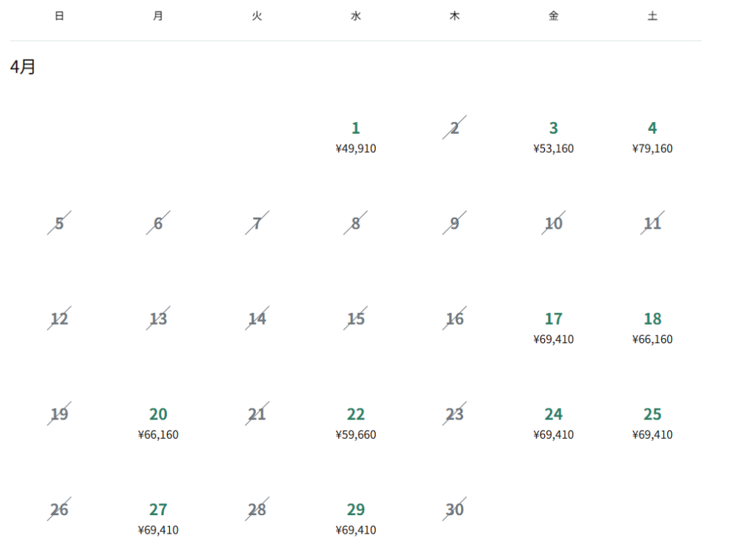Image resolution: width=753 pixels, height=560 pixels.
Task: Click crossed-out April 10
Action: [x=553, y=223]
